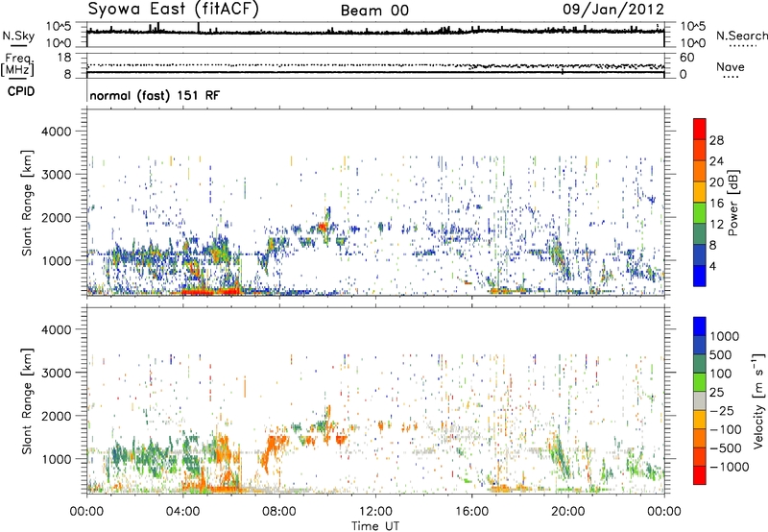Click the 'Time UT' axis title
Screen dimensions: 768x532
pyautogui.click(x=375, y=525)
